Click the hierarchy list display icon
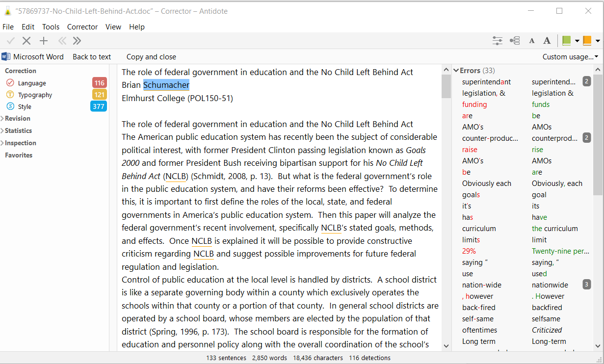The image size is (604, 364). [x=515, y=41]
